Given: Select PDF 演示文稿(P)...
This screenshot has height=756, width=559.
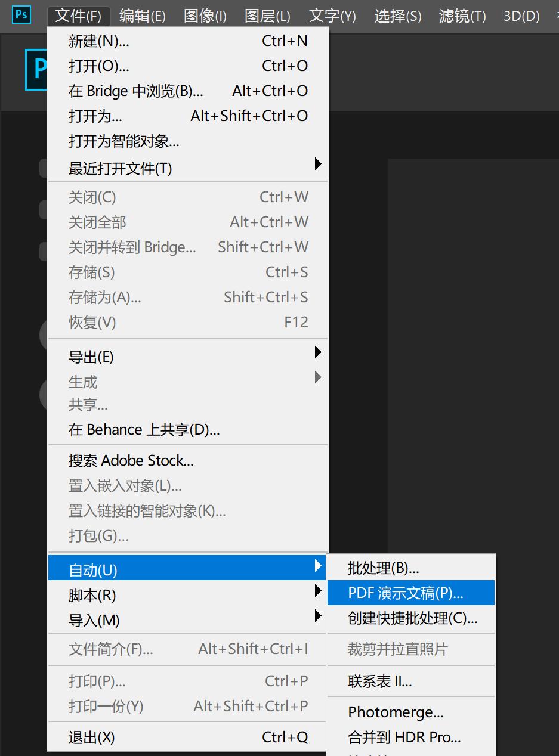Looking at the screenshot, I should coord(411,593).
